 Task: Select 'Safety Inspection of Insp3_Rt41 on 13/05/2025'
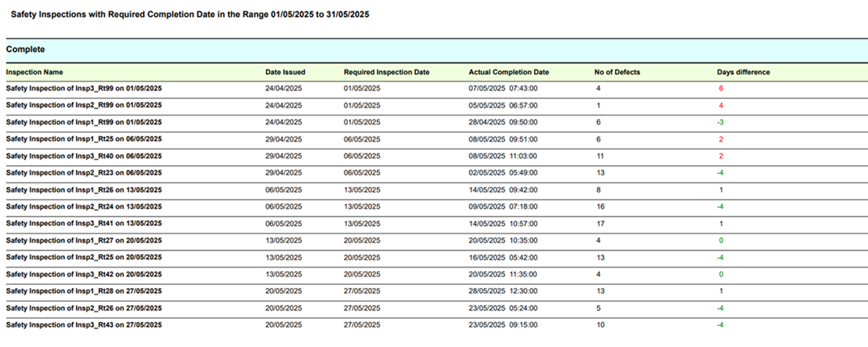coord(84,223)
